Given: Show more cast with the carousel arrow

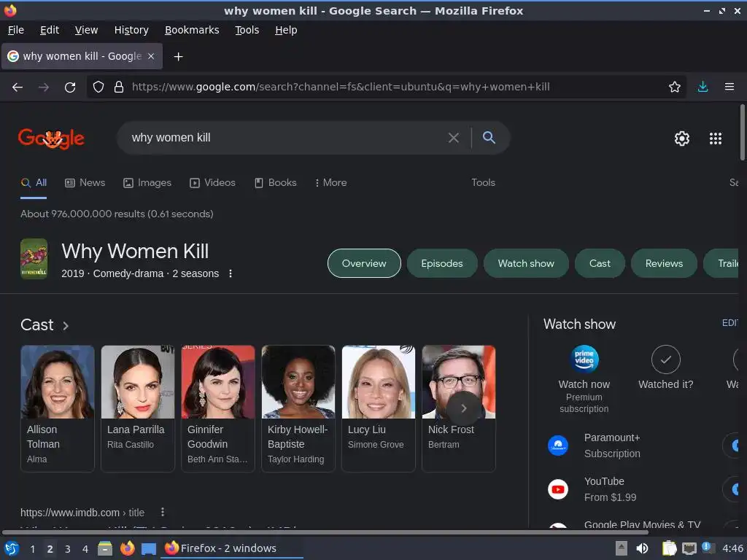Looking at the screenshot, I should point(463,408).
